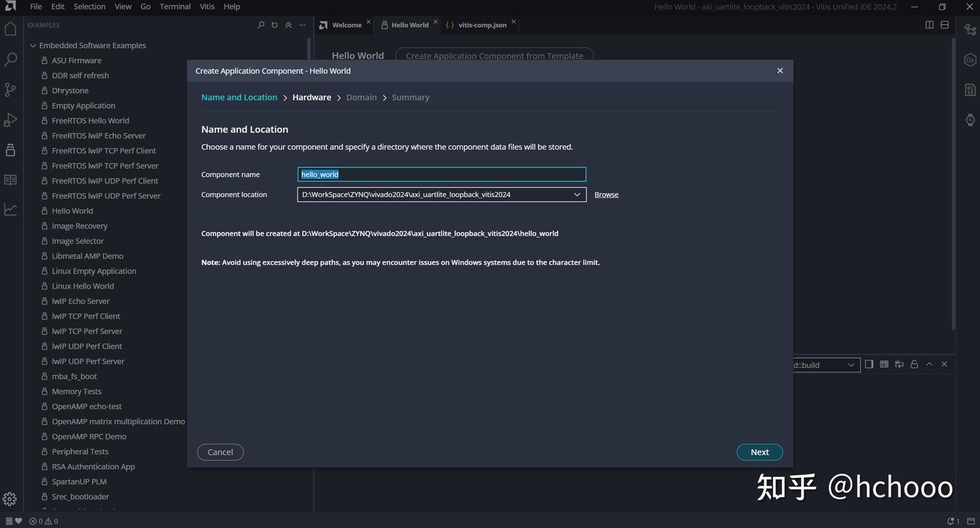
Task: Refresh the Examples list
Action: tap(274, 25)
